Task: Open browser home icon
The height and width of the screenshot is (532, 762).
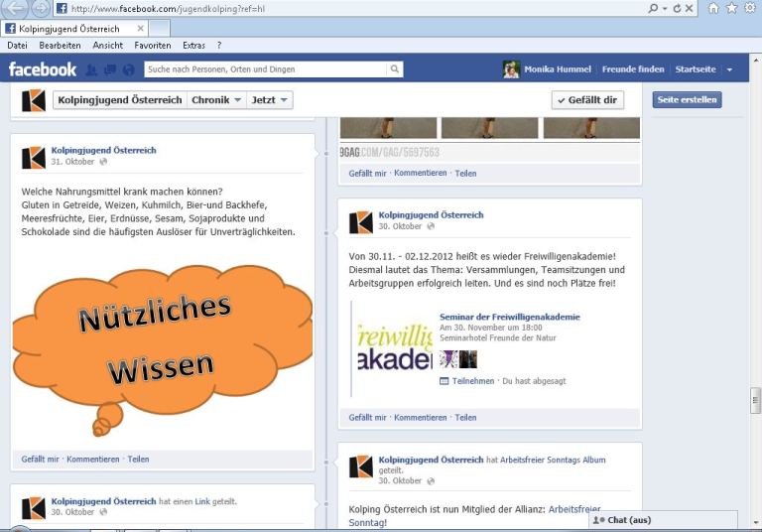Action: pyautogui.click(x=713, y=8)
